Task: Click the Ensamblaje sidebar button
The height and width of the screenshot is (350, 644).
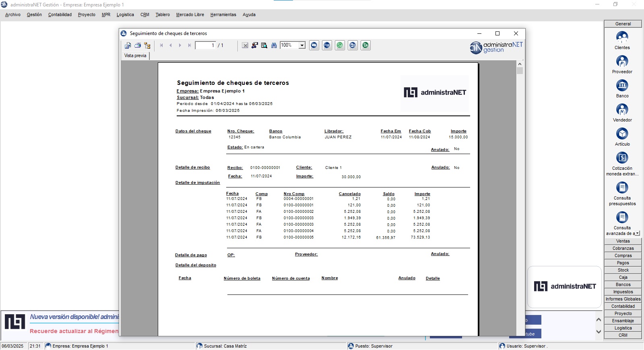Action: [x=623, y=321]
